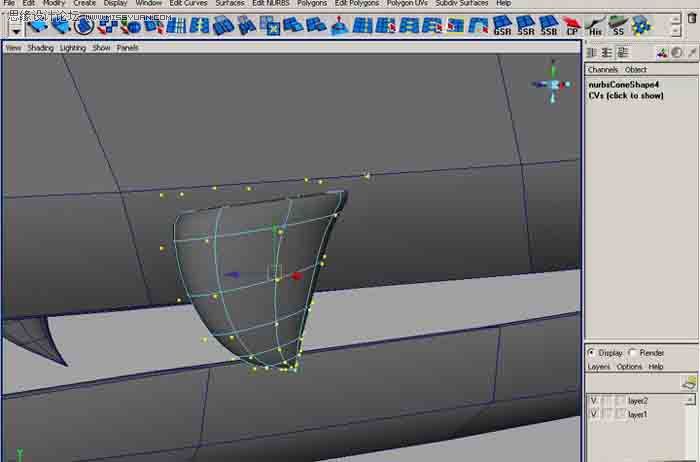Click the SS shelf icon
Image resolution: width=700 pixels, height=462 pixels.
(x=618, y=25)
